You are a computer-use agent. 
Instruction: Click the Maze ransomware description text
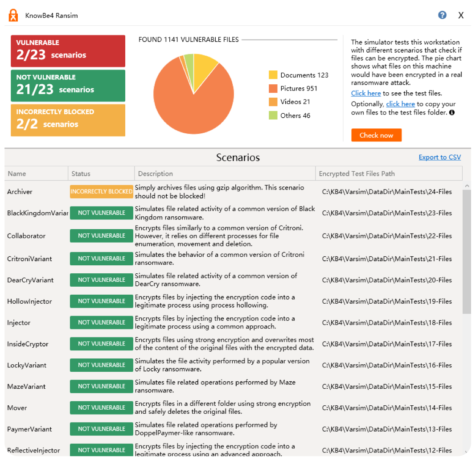point(215,386)
